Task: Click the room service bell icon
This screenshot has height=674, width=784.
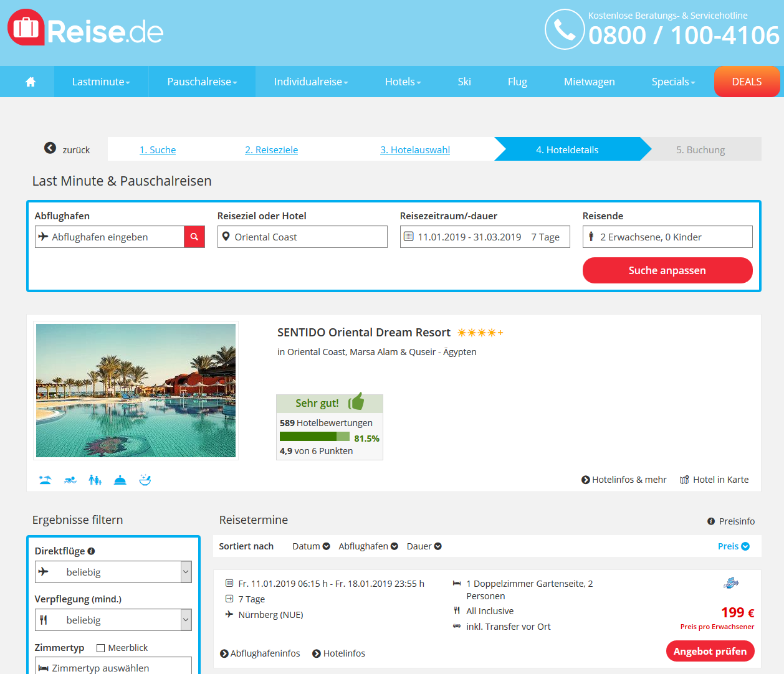Action: pyautogui.click(x=120, y=480)
